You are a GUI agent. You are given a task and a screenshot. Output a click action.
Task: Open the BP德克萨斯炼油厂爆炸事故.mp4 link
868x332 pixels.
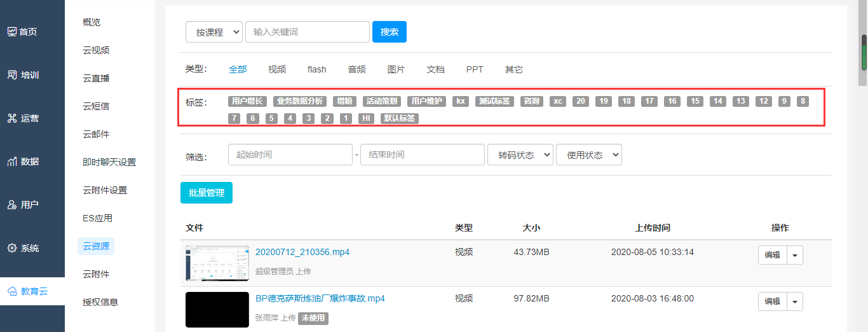[x=320, y=298]
